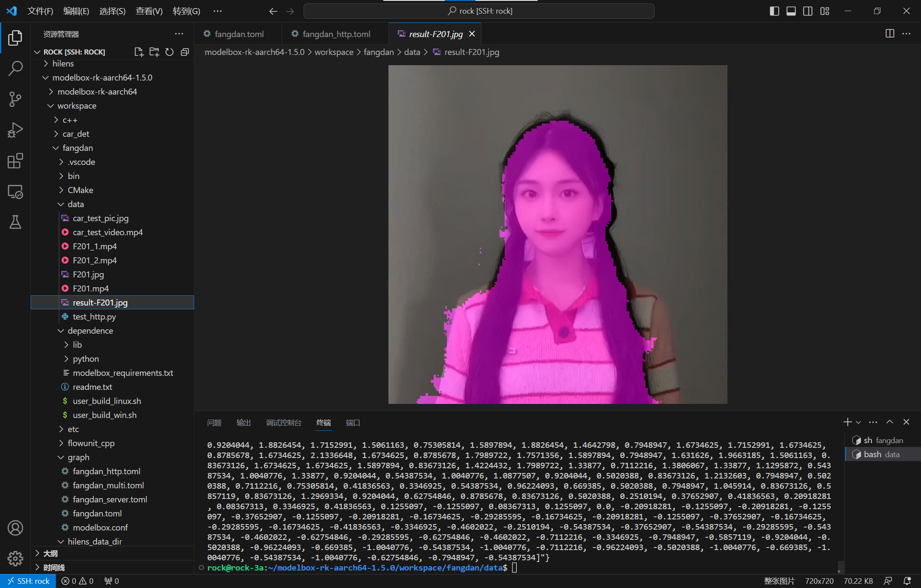921x588 pixels.
Task: Toggle the primary sidebar visibility
Action: pyautogui.click(x=774, y=11)
